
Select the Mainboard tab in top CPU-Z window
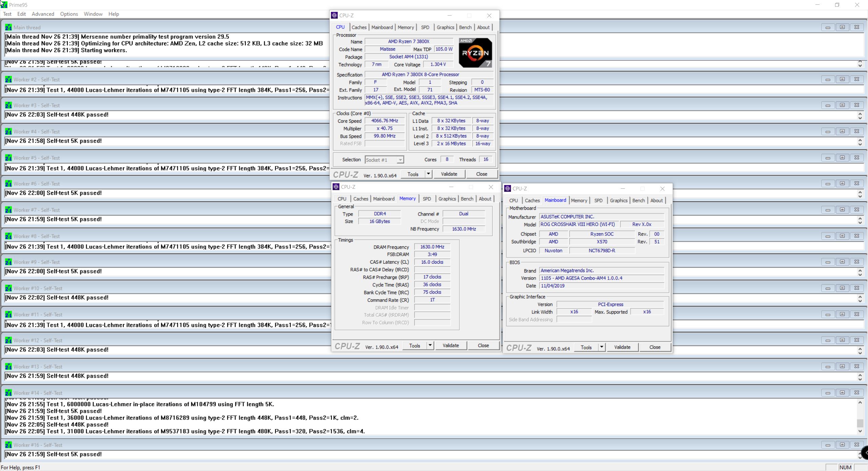pyautogui.click(x=382, y=27)
